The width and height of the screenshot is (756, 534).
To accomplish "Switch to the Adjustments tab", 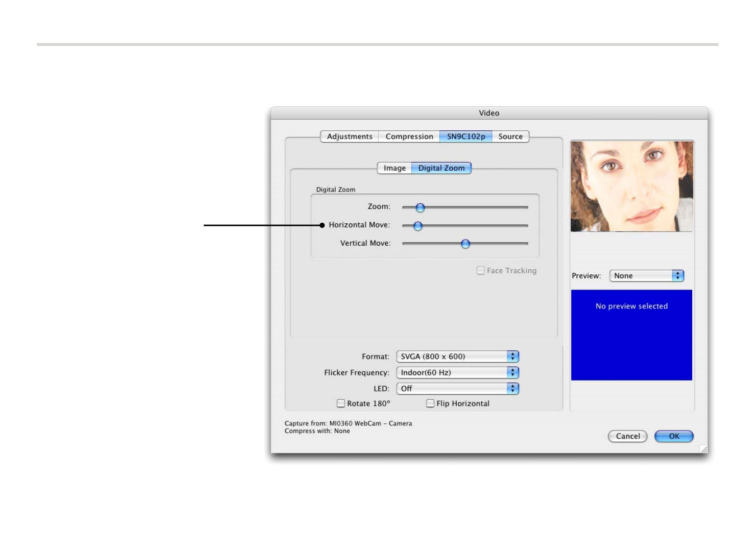I will 349,137.
